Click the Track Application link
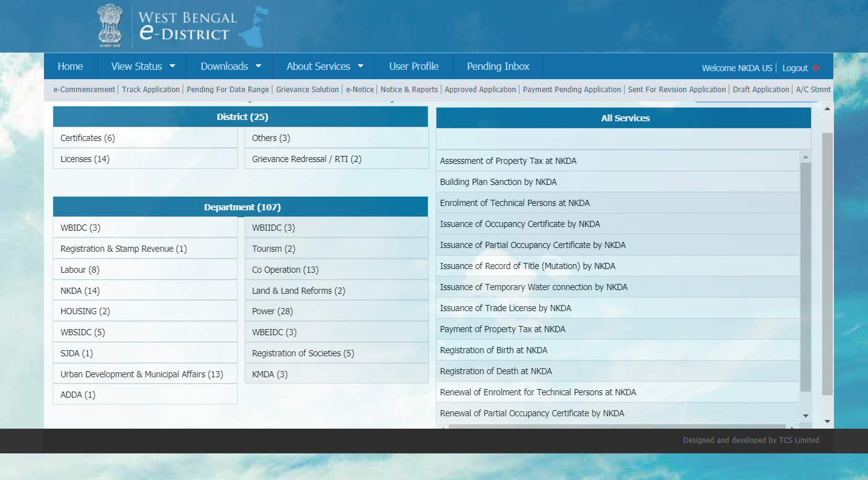Screen dimensions: 868x480 (150, 90)
